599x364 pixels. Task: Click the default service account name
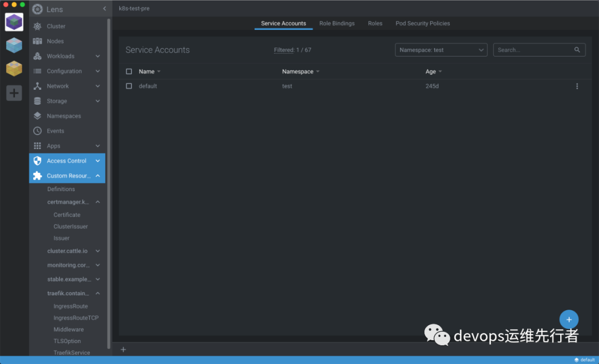(x=148, y=86)
